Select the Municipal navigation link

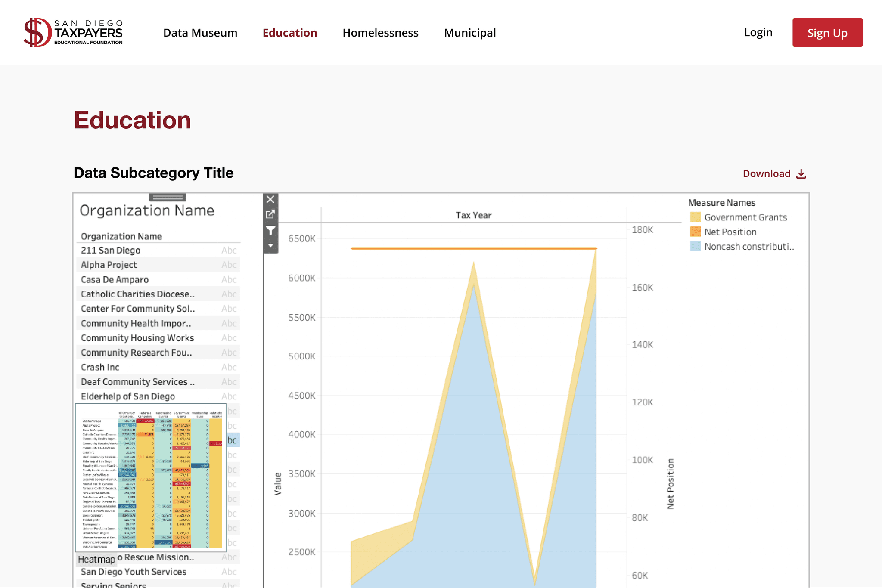tap(470, 33)
